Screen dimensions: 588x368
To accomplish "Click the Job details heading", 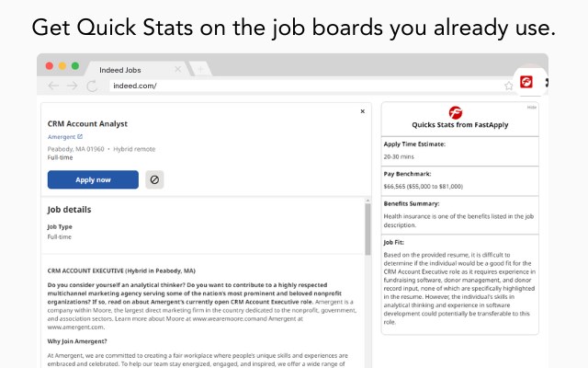I will pyautogui.click(x=69, y=210).
